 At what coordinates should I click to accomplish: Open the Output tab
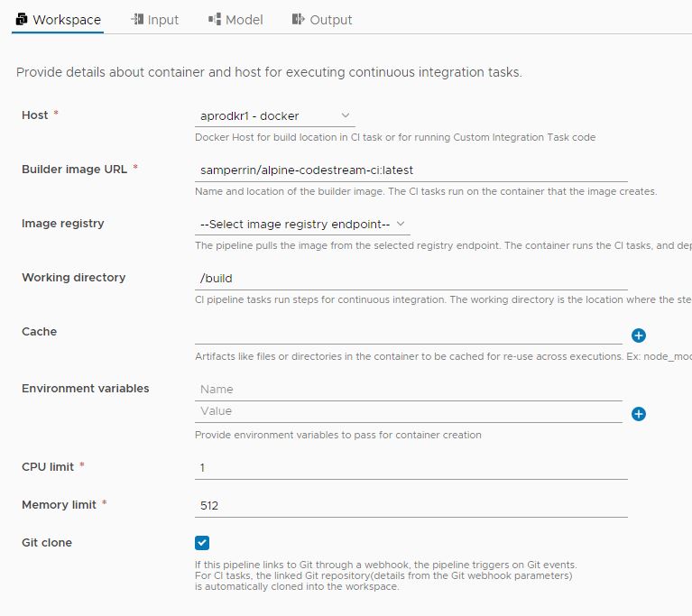(x=322, y=20)
